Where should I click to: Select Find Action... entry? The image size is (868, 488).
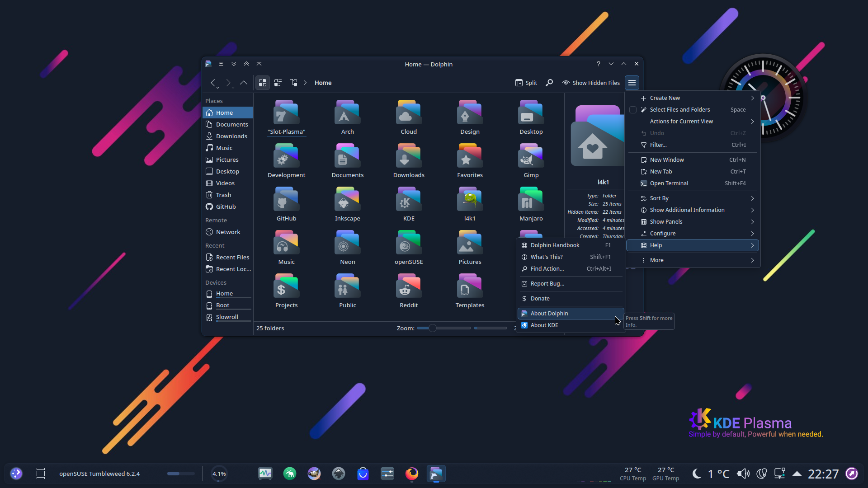click(x=571, y=269)
